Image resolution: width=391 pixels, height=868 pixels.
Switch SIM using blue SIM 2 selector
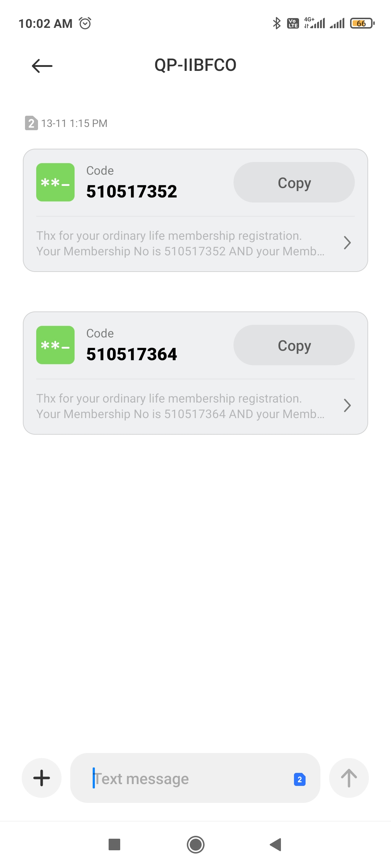[299, 779]
